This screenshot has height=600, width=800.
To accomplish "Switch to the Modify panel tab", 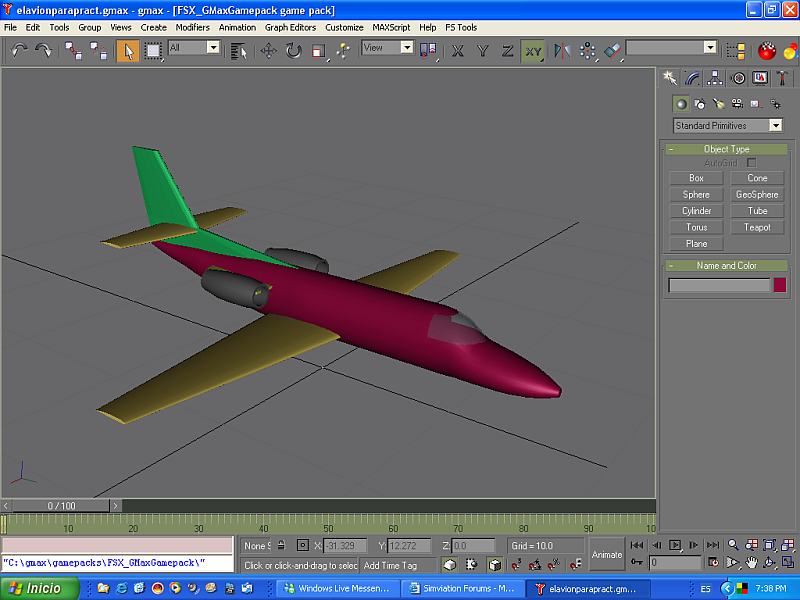I will (693, 78).
